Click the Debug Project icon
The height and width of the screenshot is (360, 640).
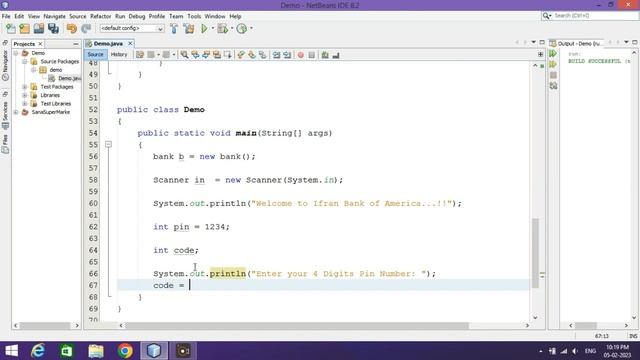click(222, 28)
